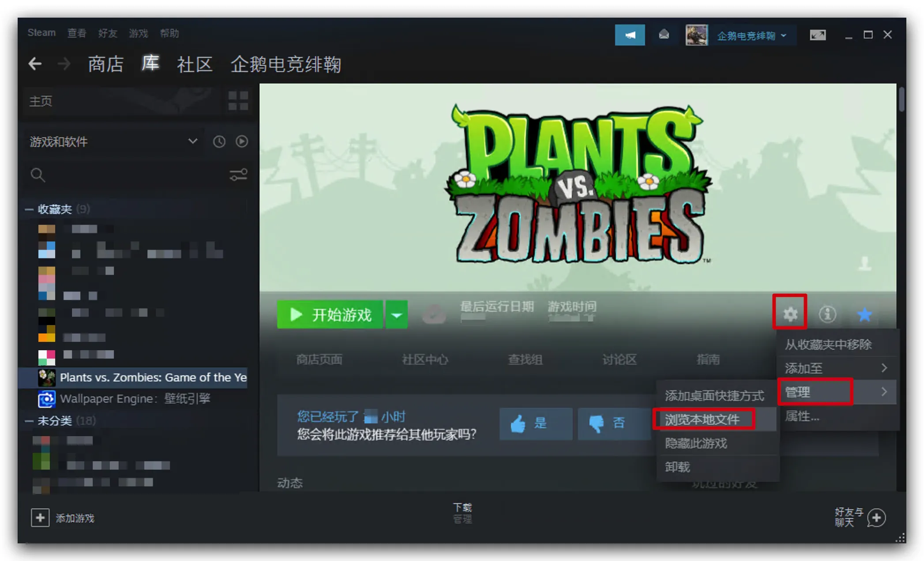Open the 游戏和软件 category dropdown

[113, 142]
